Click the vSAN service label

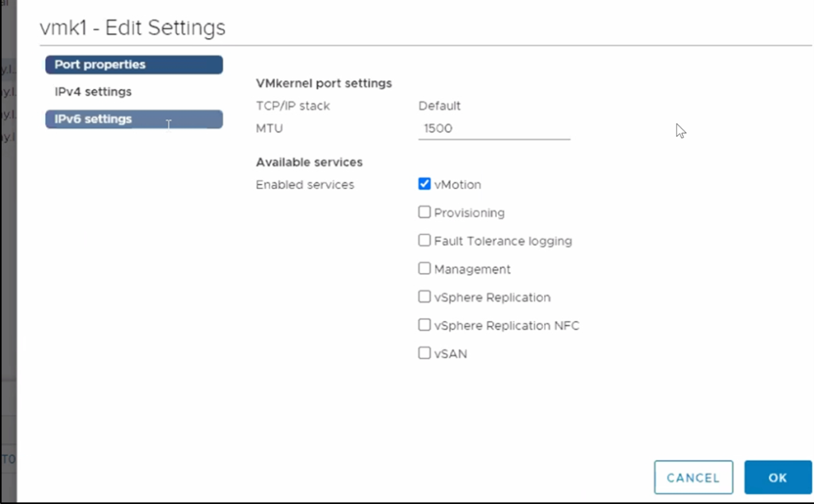(x=450, y=353)
